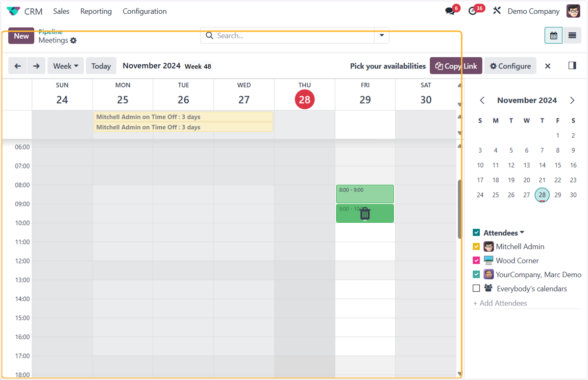Image resolution: width=588 pixels, height=380 pixels.
Task: Open the search options dropdown arrow
Action: click(x=382, y=35)
